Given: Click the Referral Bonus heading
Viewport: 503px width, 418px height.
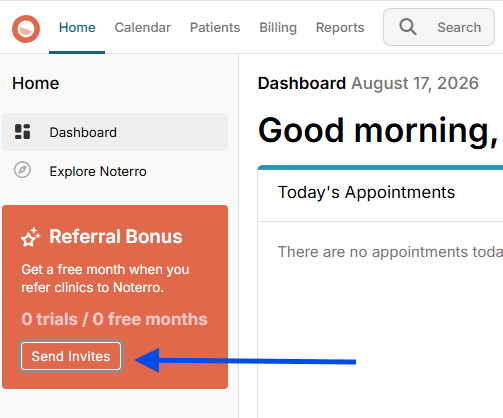Looking at the screenshot, I should click(x=116, y=237).
